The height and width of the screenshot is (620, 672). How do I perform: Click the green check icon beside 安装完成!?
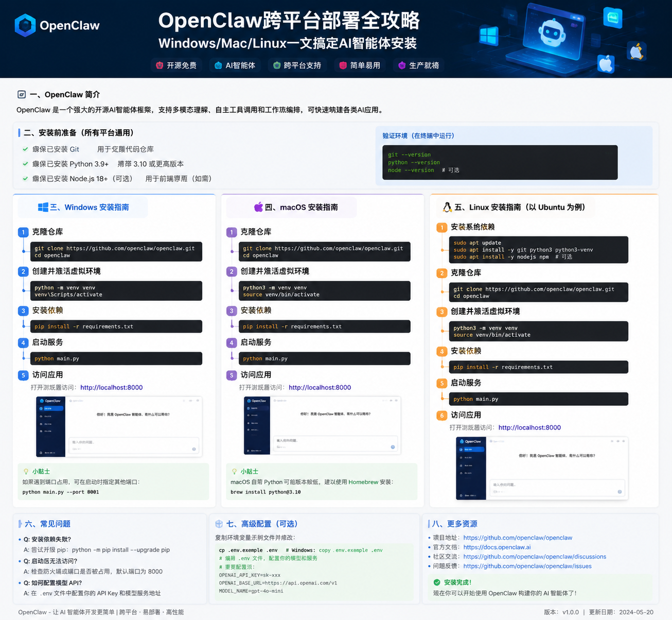437,582
